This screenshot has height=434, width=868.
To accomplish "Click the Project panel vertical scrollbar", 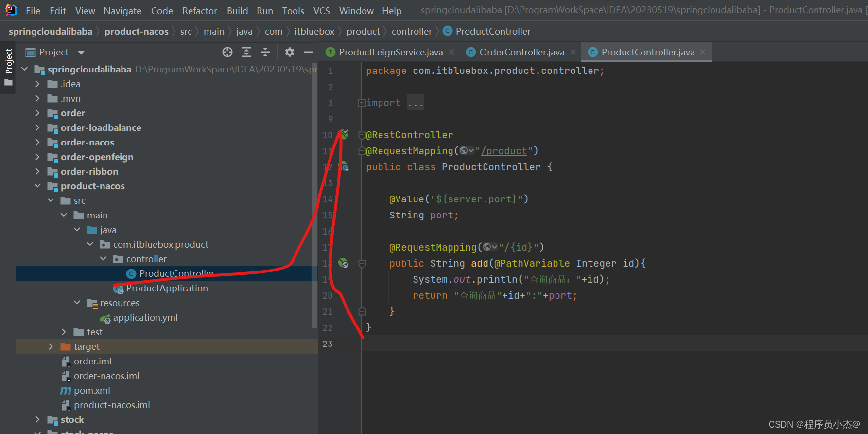I will [x=314, y=195].
